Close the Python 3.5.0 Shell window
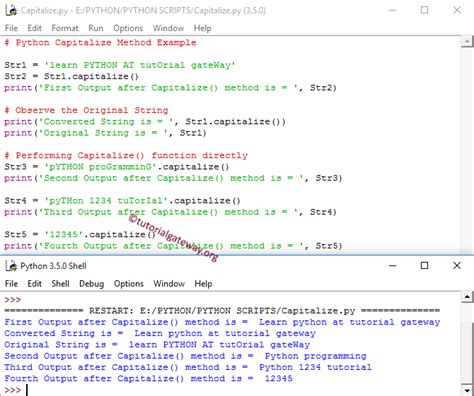 point(457,266)
